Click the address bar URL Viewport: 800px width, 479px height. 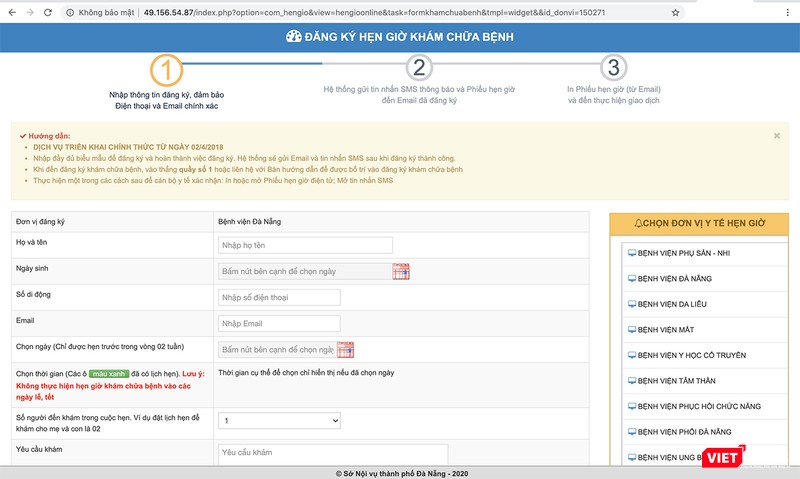click(374, 12)
